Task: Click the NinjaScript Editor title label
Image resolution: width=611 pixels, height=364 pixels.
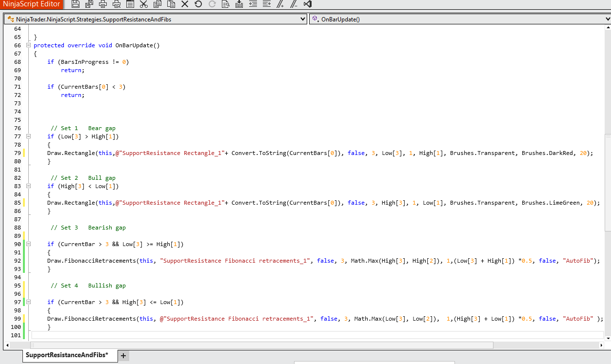Action: click(32, 4)
